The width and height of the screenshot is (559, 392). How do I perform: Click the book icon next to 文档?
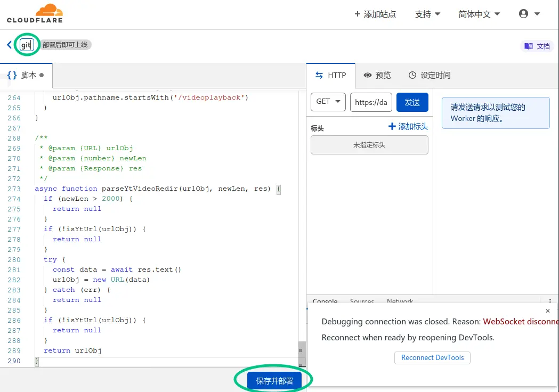pyautogui.click(x=529, y=46)
